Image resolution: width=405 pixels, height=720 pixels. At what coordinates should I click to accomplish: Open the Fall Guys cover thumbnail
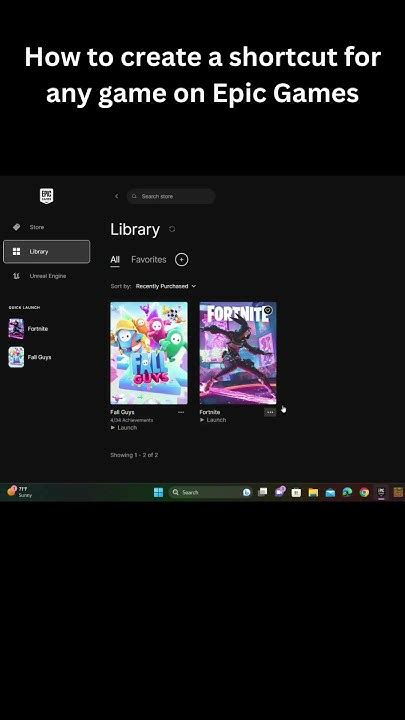(x=149, y=353)
